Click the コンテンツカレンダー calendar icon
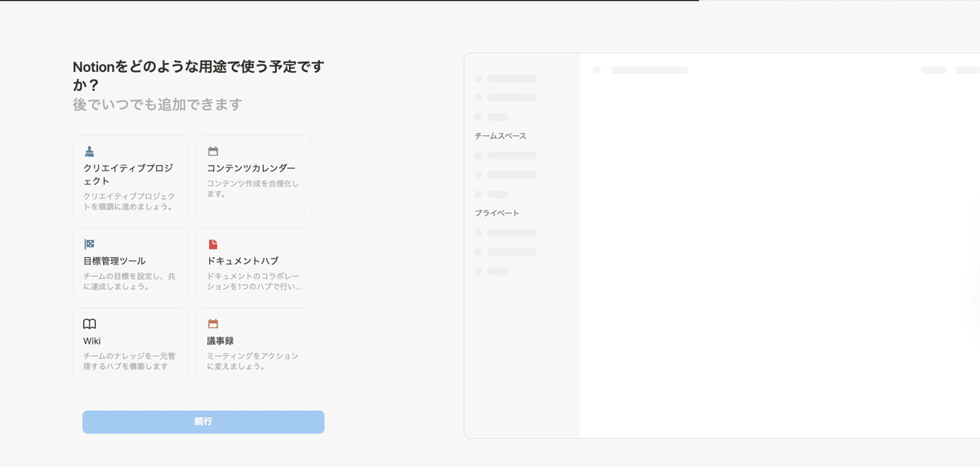Viewport: 980px width, 467px height. coord(213,151)
